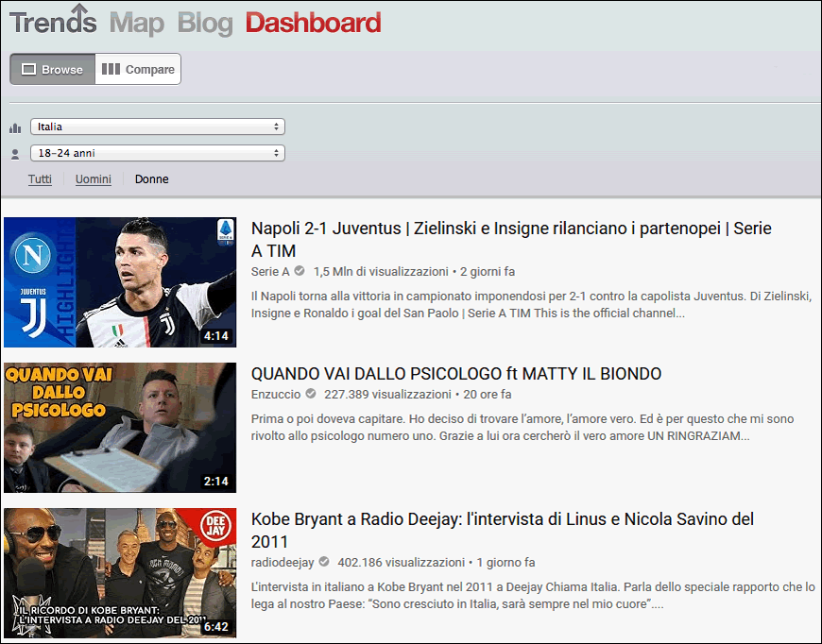Click the Kobe Bryant interview description
822x644 pixels.
533,595
